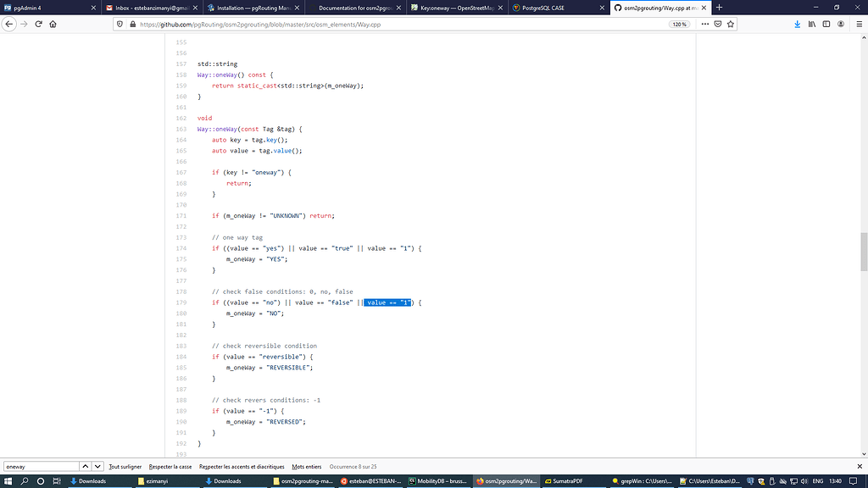Open the Library icon in the toolbar
This screenshot has width=868, height=488.
(810, 25)
